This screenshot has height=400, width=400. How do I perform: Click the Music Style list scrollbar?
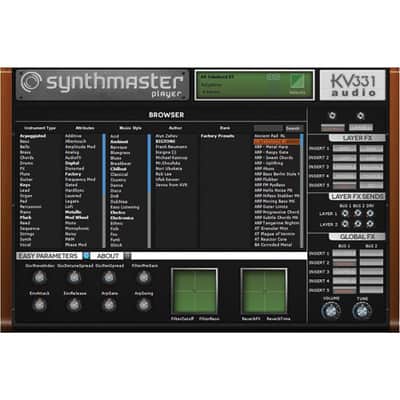(149, 191)
